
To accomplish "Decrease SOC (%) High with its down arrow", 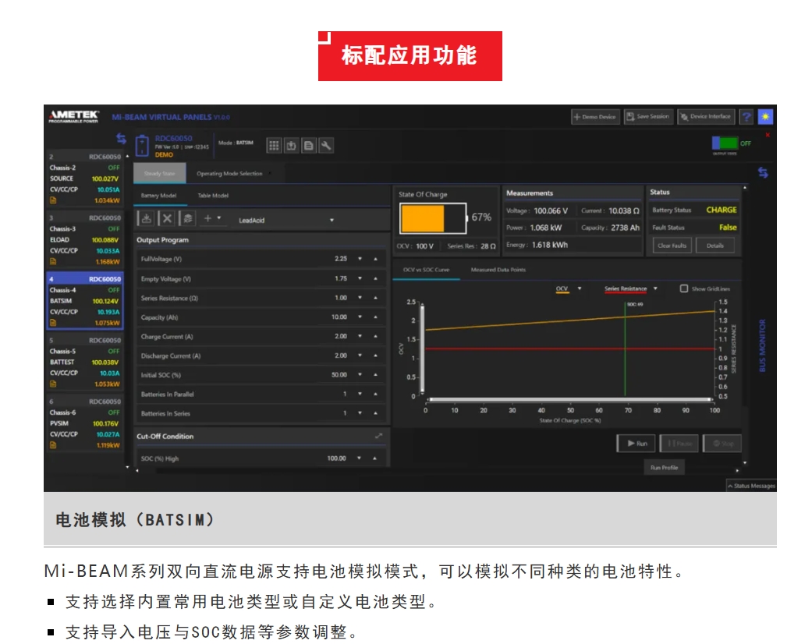I will (x=359, y=458).
